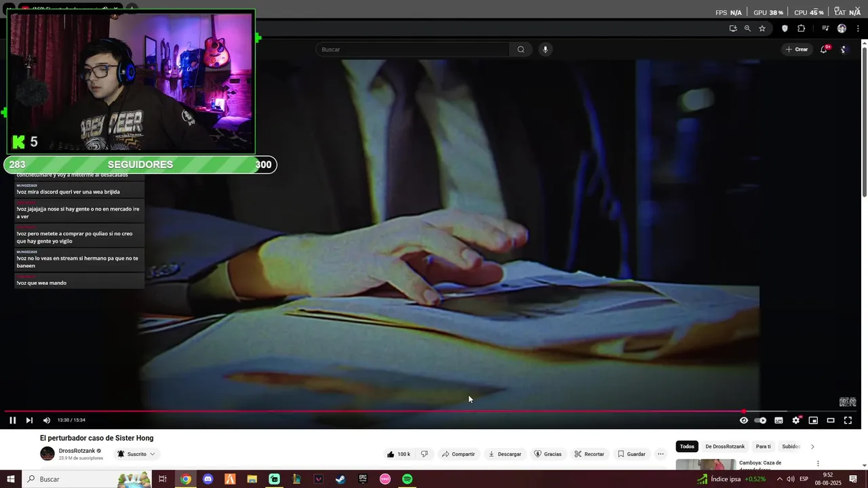This screenshot has height=488, width=868.
Task: Click Recortar clip button
Action: 589,454
